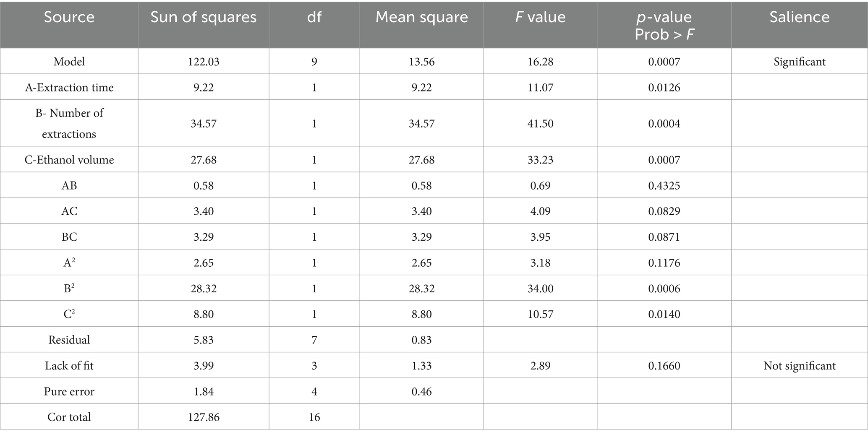868x437 pixels.
Task: Click the A-Extraction time row label
Action: [x=69, y=87]
